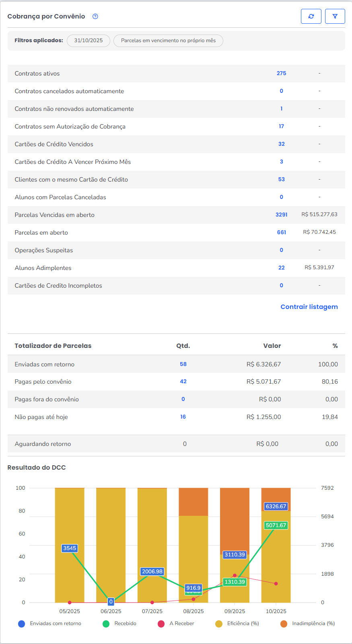352x644 pixels.
Task: Open the 42 Pagas pelo convênio quantity
Action: click(x=183, y=382)
